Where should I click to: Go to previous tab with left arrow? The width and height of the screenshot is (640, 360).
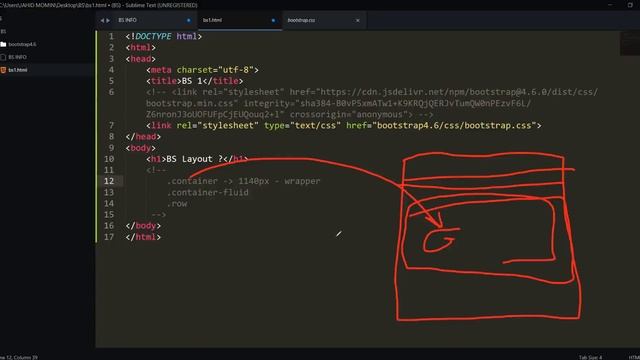pos(102,20)
